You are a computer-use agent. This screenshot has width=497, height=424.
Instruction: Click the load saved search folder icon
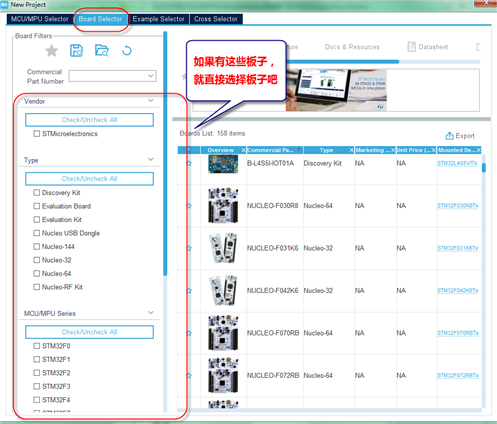(x=101, y=50)
